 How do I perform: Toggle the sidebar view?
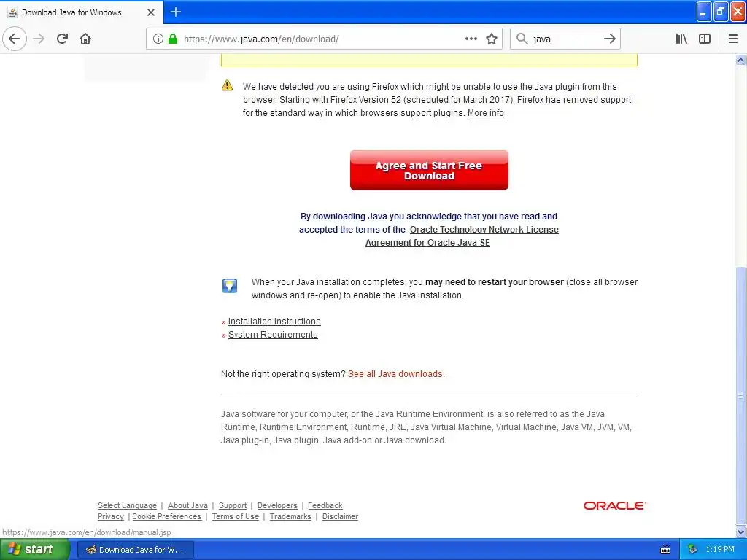pyautogui.click(x=705, y=39)
